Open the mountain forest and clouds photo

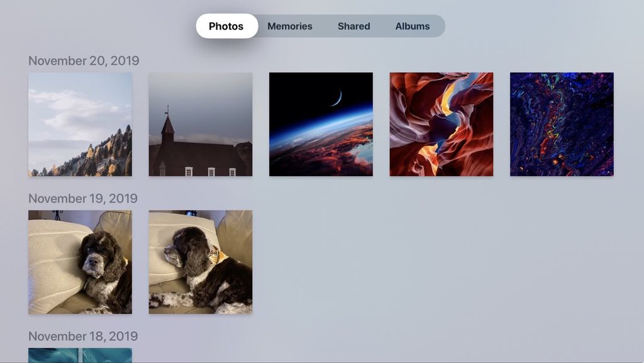pos(80,125)
